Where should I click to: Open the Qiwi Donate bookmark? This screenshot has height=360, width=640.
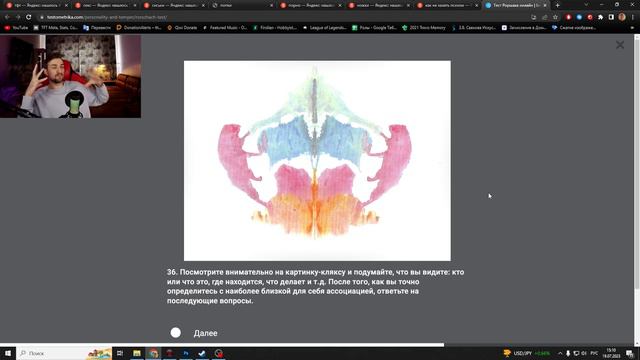click(182, 28)
